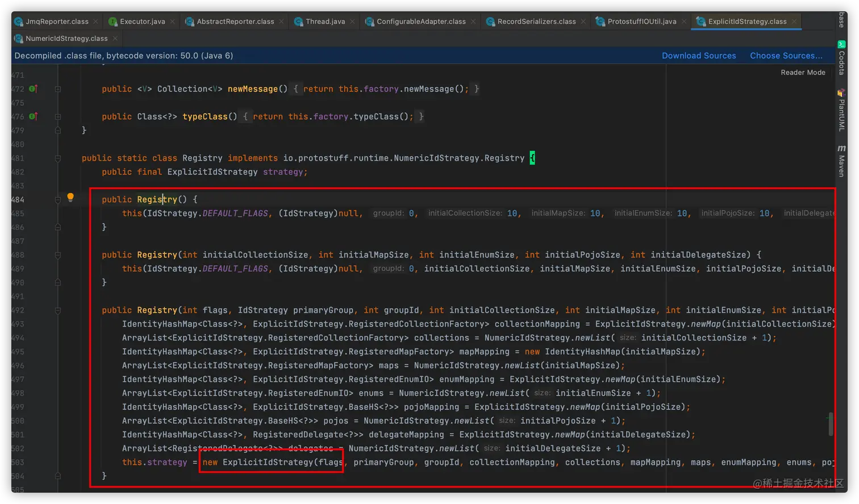Open the Codota tool window
Viewport: 859px width, 504px height.
[x=841, y=58]
